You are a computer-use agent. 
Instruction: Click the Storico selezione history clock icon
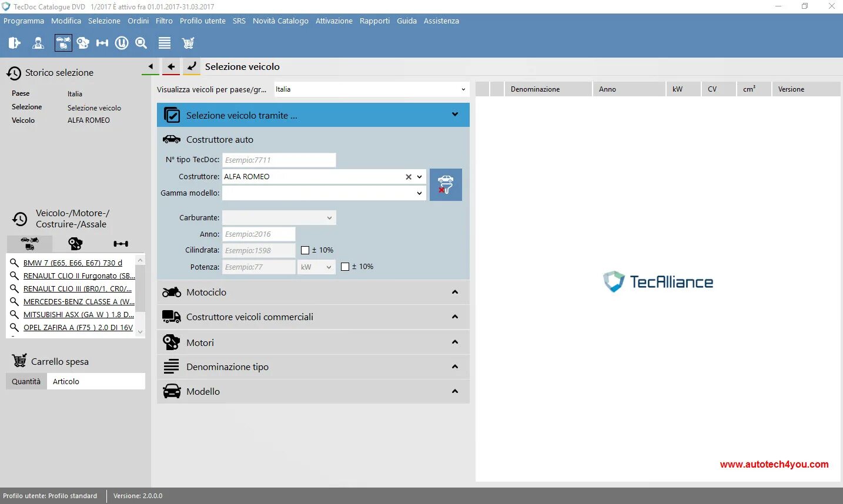14,73
